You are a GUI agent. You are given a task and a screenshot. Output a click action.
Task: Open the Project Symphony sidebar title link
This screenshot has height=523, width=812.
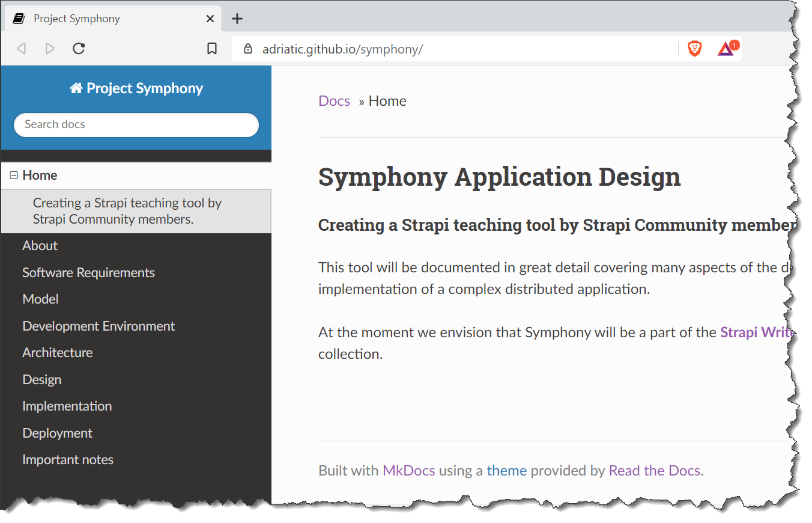click(x=136, y=88)
